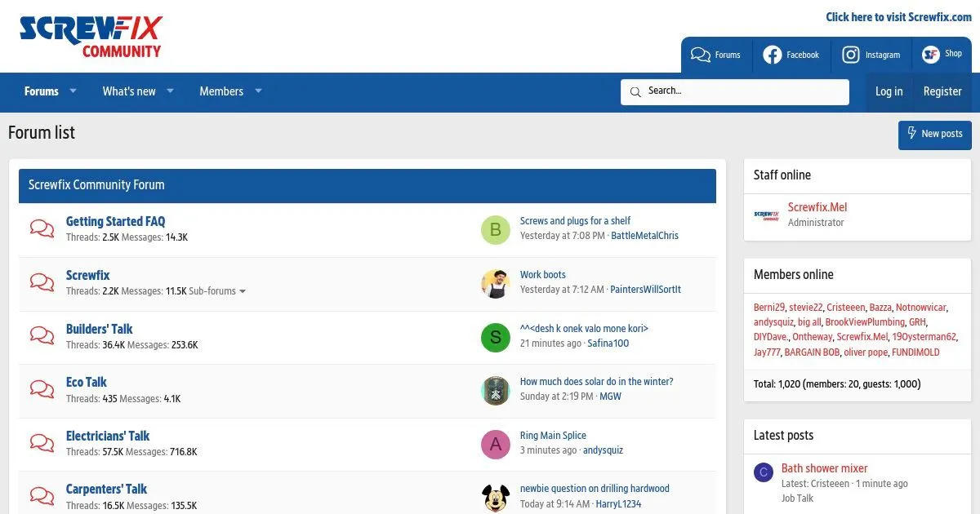The width and height of the screenshot is (980, 514).
Task: Open the Screwfix Community Forum category header
Action: [x=96, y=185]
